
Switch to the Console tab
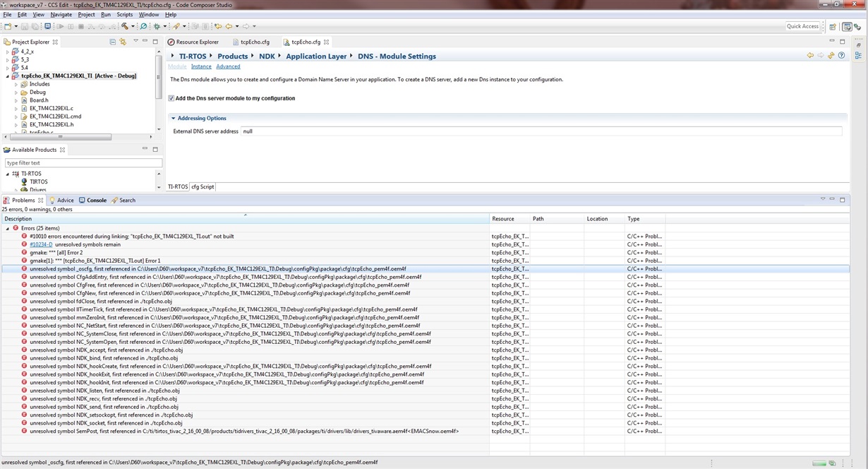point(92,200)
